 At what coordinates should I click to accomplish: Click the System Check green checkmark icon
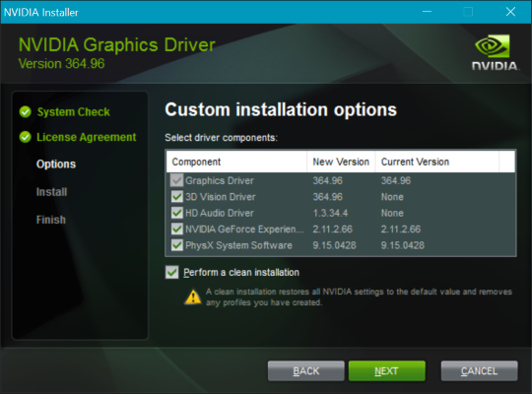click(26, 111)
